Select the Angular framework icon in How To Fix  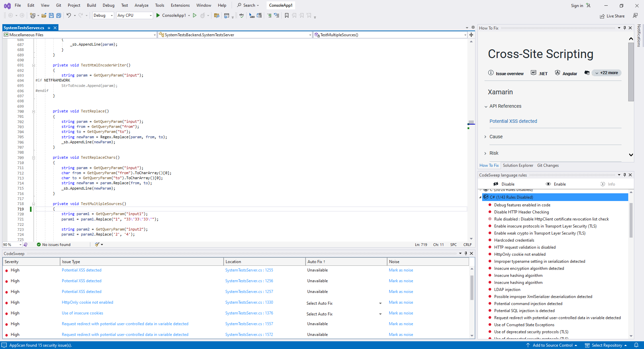558,73
